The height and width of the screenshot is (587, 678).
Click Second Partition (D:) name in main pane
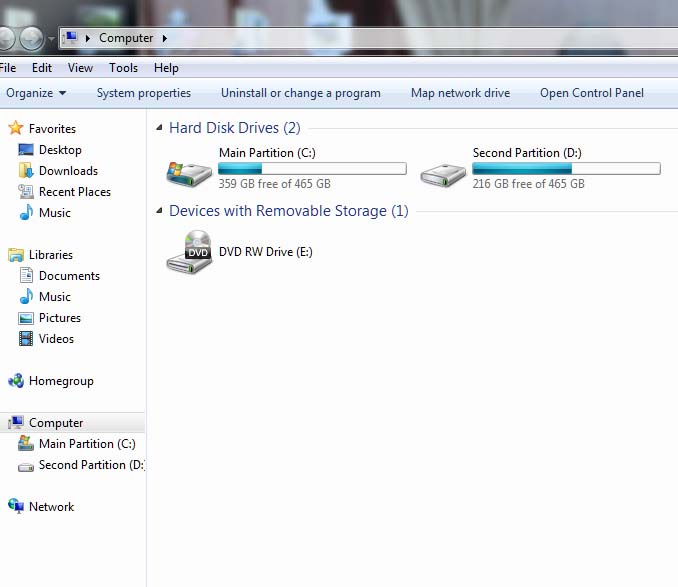[x=527, y=153]
